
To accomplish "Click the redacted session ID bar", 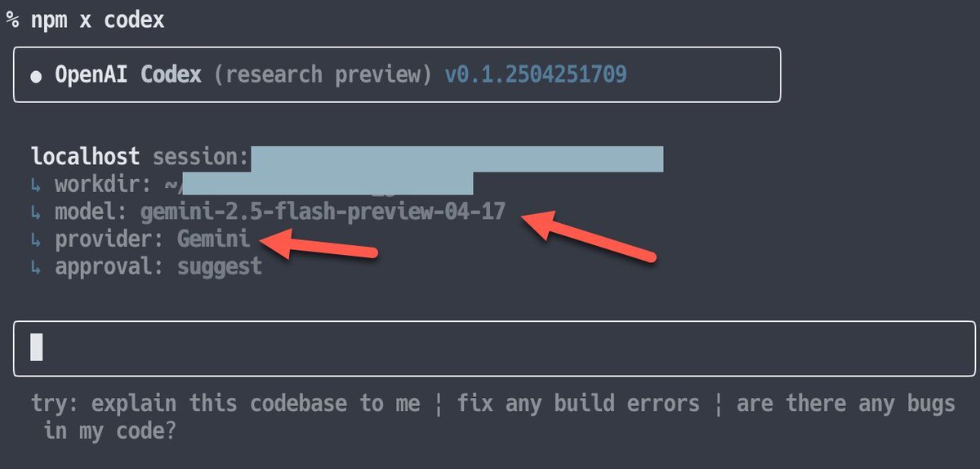I will pos(457,159).
